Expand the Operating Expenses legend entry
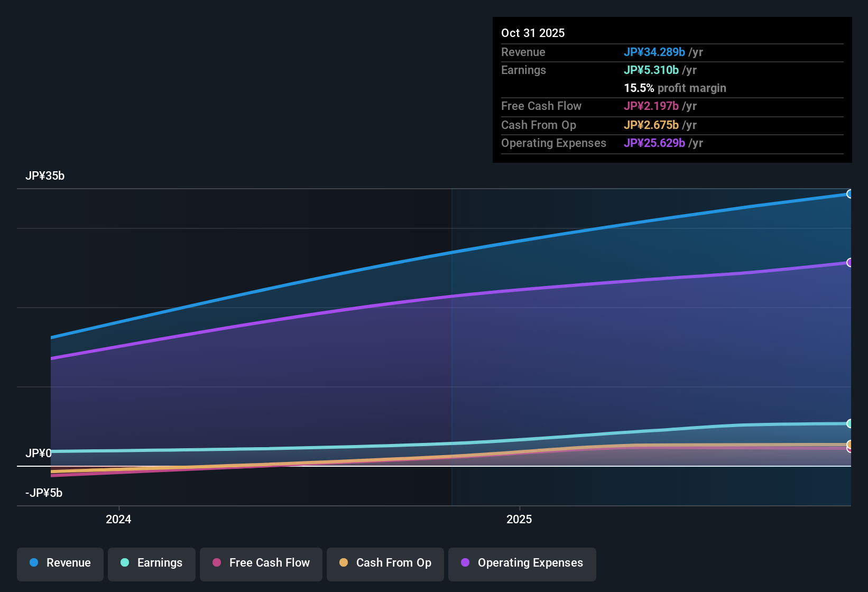 522,563
